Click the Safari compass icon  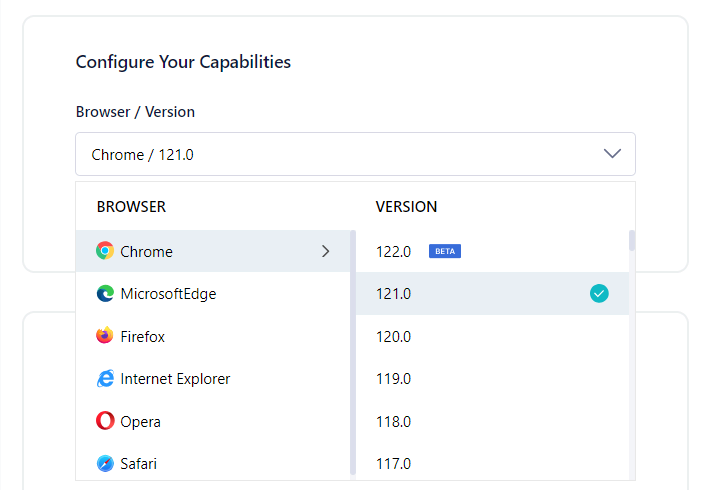[x=105, y=463]
